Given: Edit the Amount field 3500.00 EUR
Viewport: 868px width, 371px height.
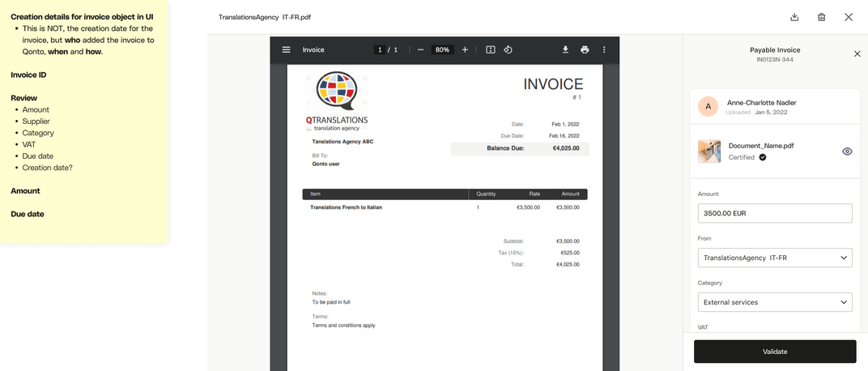Looking at the screenshot, I should [x=774, y=212].
